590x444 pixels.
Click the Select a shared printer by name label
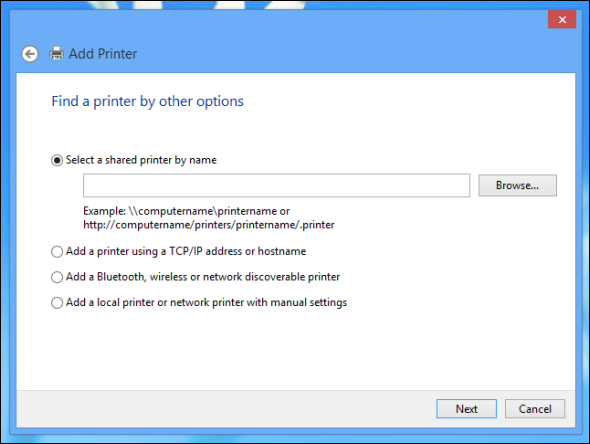click(141, 160)
